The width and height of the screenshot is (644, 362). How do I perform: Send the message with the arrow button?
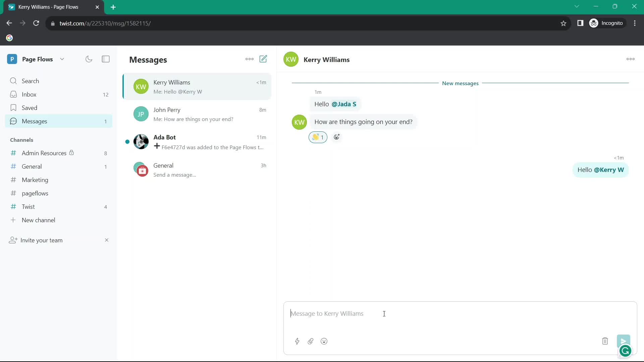[x=623, y=341]
